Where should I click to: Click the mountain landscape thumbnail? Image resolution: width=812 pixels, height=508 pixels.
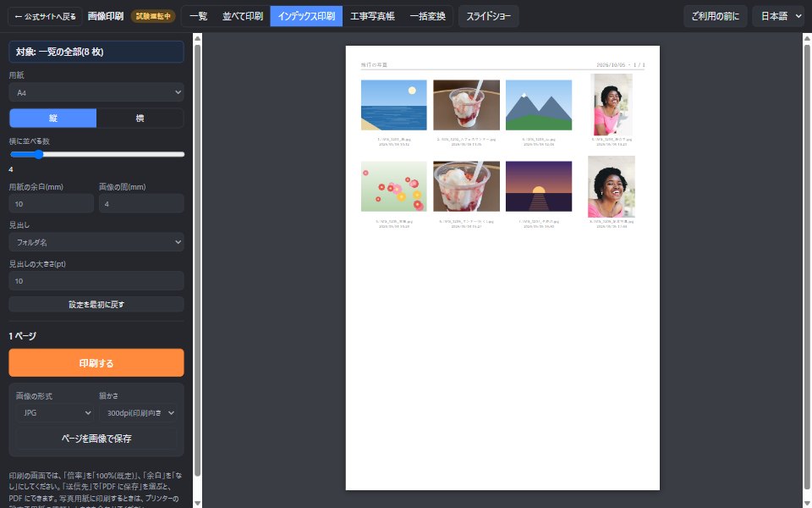pos(539,105)
